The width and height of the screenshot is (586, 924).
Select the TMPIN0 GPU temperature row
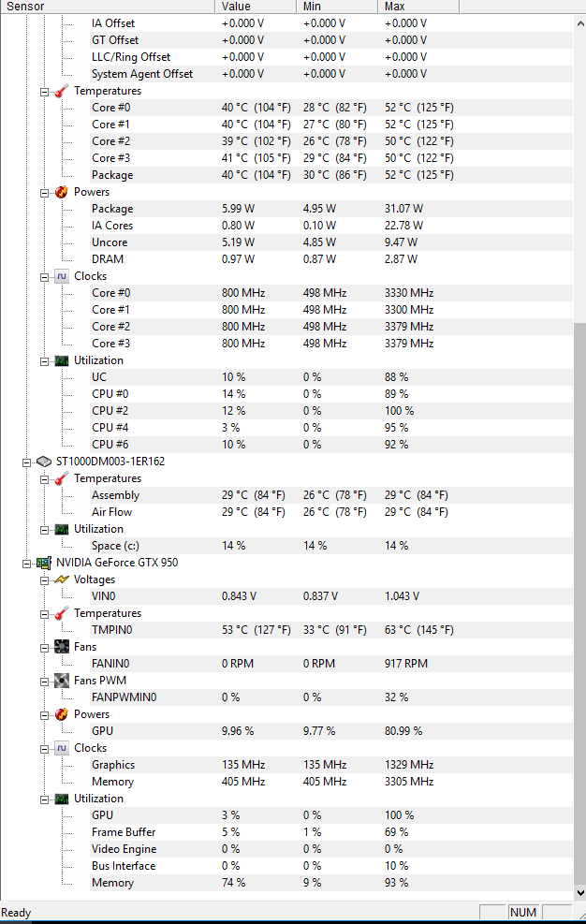coord(331,630)
